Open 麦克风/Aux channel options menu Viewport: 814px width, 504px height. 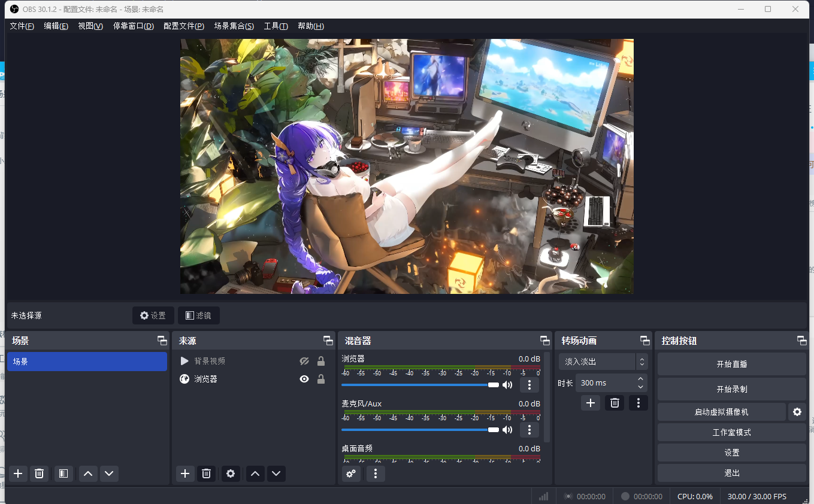529,430
